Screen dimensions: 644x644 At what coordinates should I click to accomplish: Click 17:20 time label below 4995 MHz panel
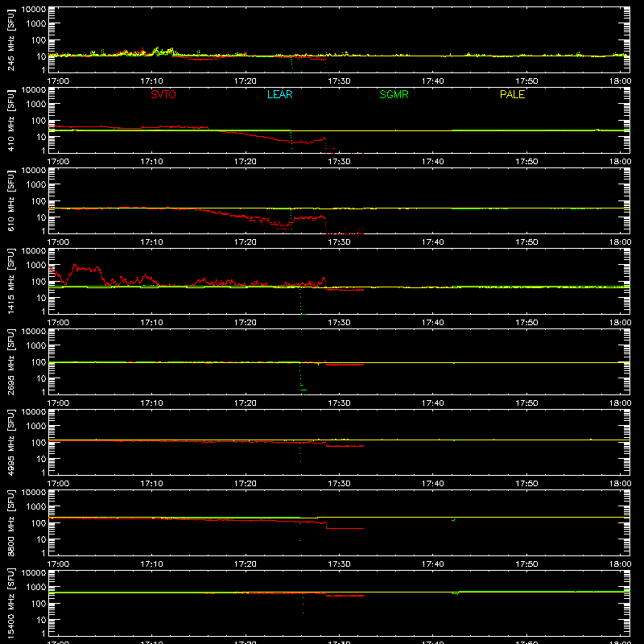(x=246, y=484)
